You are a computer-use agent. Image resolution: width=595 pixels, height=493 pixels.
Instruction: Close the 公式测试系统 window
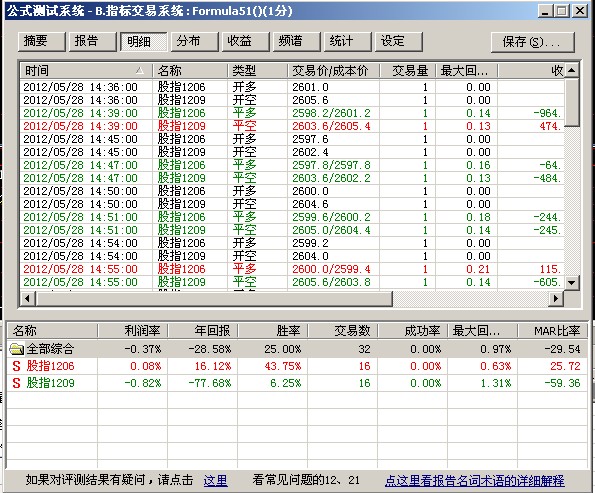point(580,11)
